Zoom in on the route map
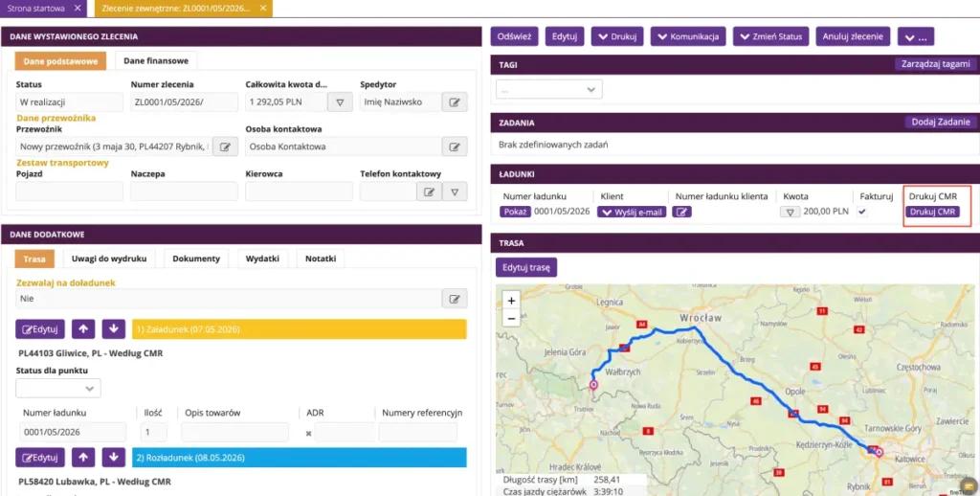The image size is (980, 496). (x=511, y=301)
